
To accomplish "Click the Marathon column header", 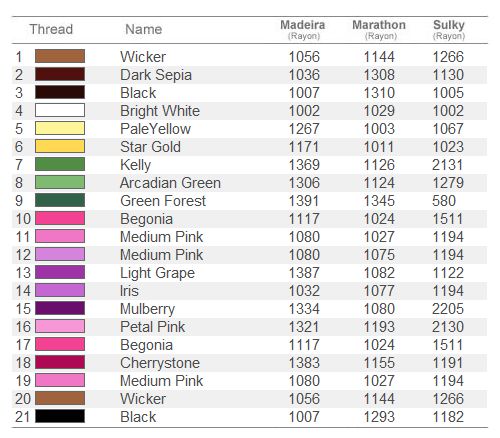I will (379, 30).
